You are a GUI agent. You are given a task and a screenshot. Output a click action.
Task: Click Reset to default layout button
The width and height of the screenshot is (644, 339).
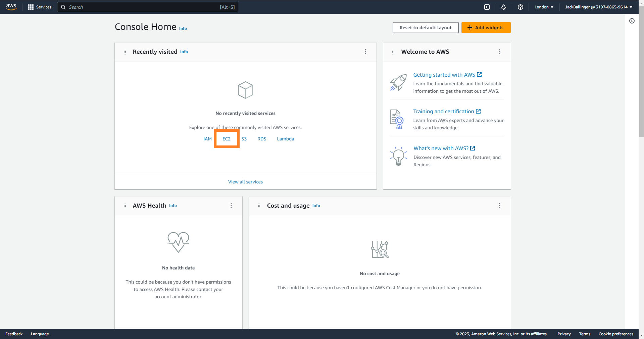coord(426,28)
